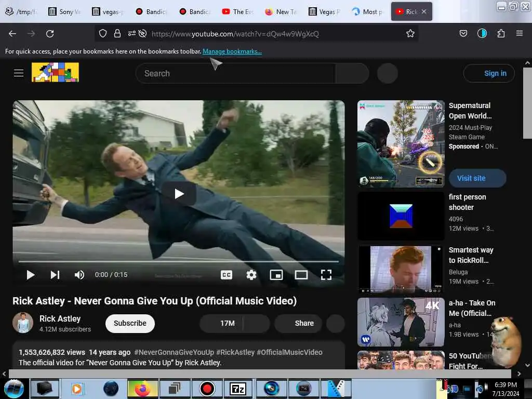Click the video progress bar
The height and width of the screenshot is (399, 532).
(x=179, y=262)
